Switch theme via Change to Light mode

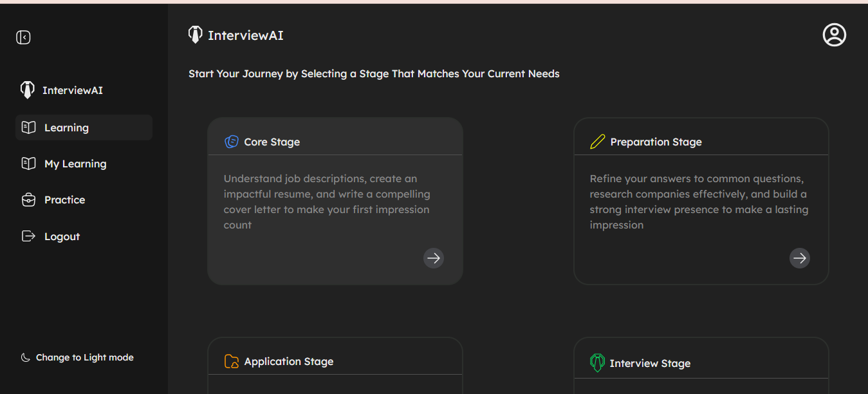tap(85, 357)
